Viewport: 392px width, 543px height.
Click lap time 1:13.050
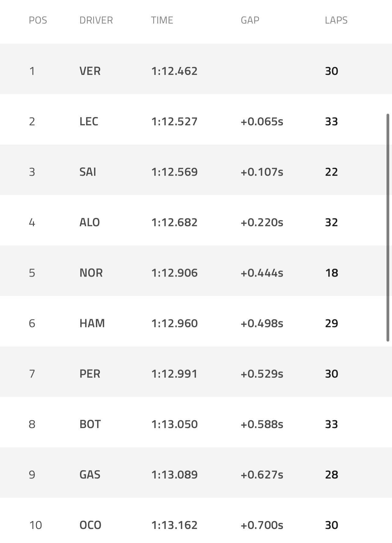(x=174, y=424)
